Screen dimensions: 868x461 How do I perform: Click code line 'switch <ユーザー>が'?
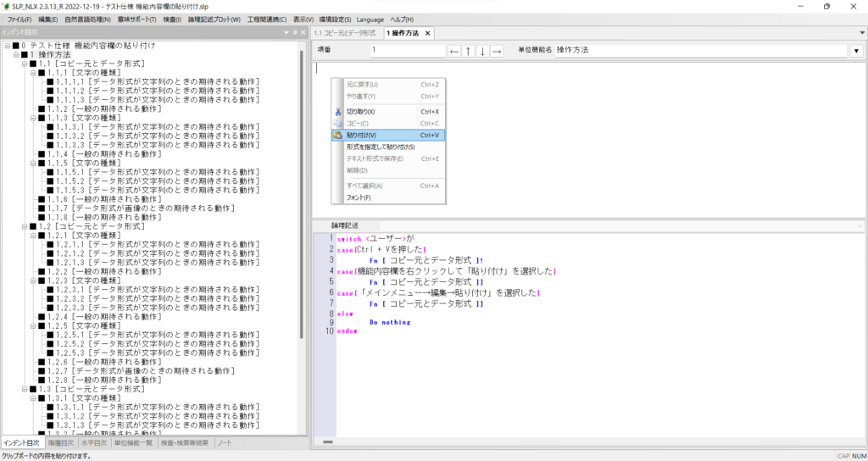click(x=376, y=238)
